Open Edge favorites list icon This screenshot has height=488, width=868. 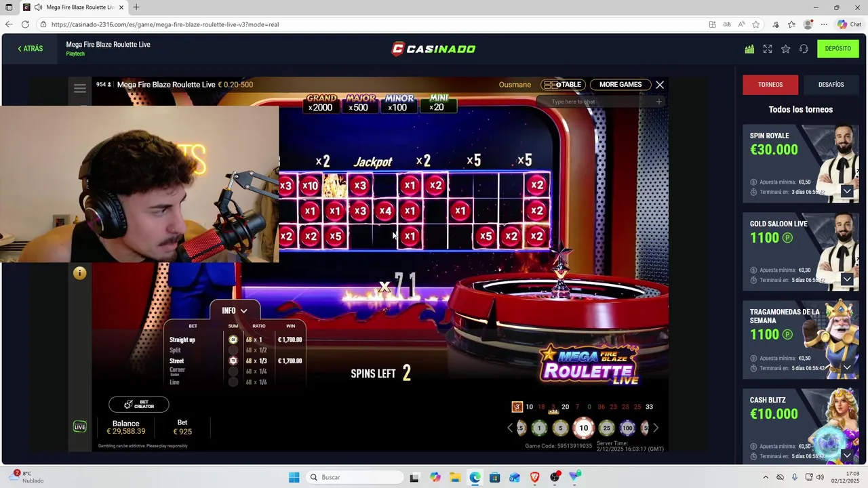point(791,24)
